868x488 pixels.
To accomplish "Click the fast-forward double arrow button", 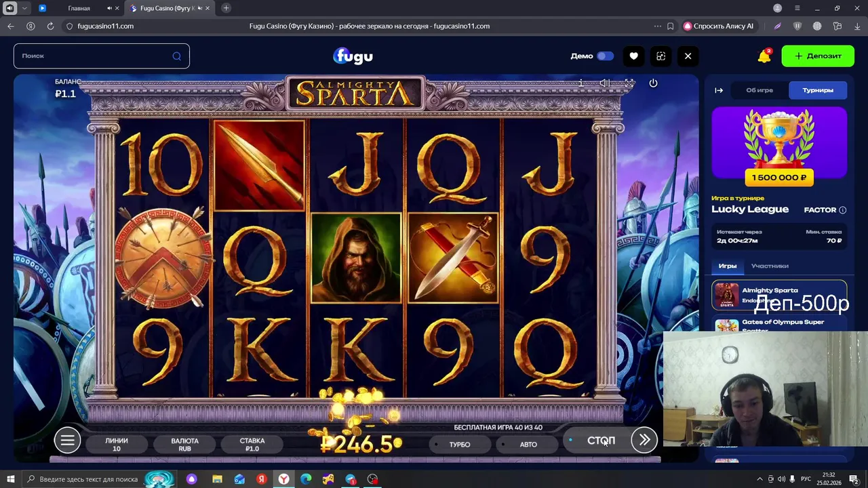I will coord(644,440).
